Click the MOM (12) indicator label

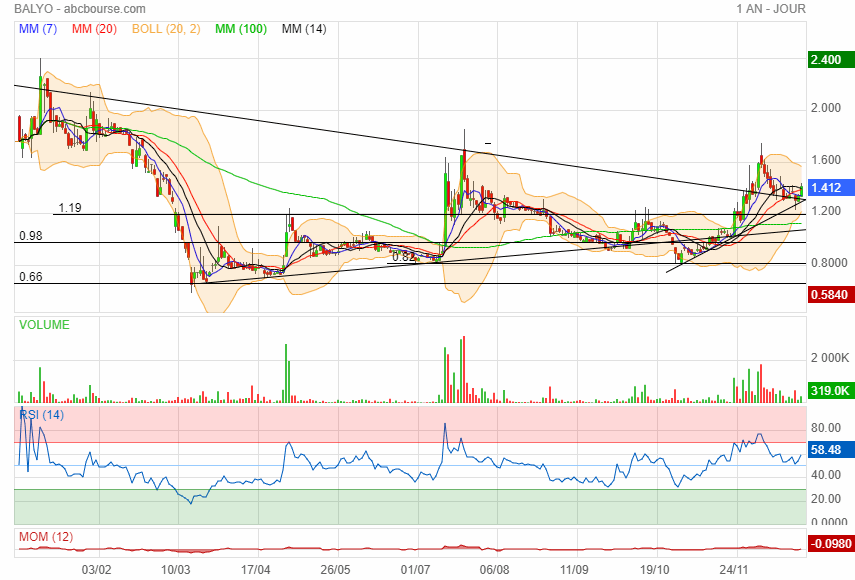(46, 537)
